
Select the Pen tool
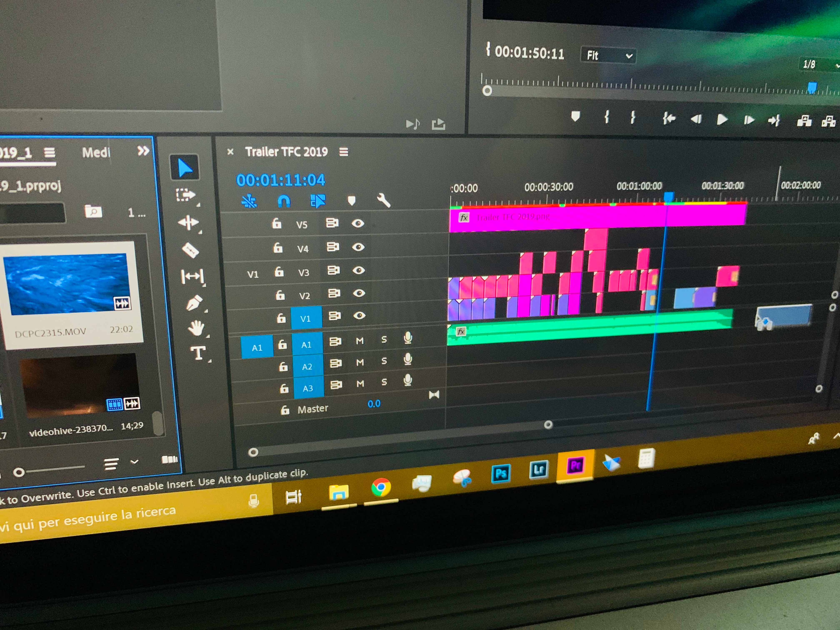pos(194,303)
